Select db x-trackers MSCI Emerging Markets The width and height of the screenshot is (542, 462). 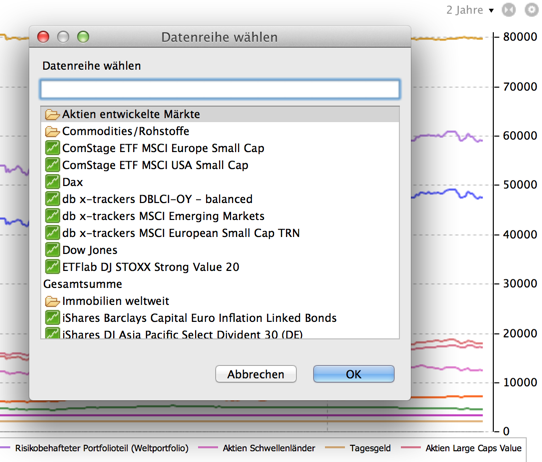[220, 216]
